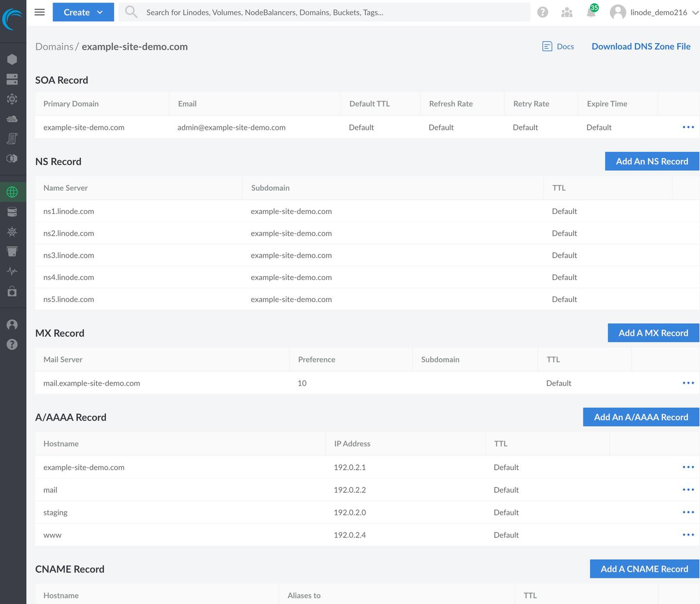
Task: Open Linodes from the sidebar hexagon icon
Action: pyautogui.click(x=12, y=59)
